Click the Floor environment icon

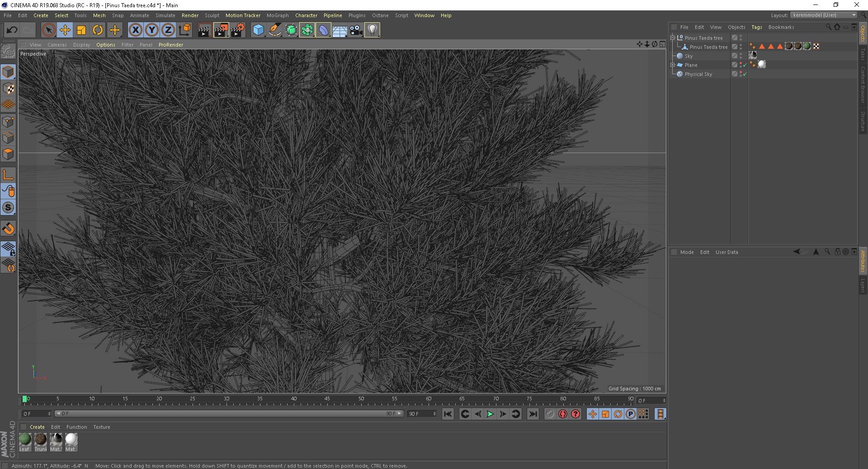(x=340, y=30)
